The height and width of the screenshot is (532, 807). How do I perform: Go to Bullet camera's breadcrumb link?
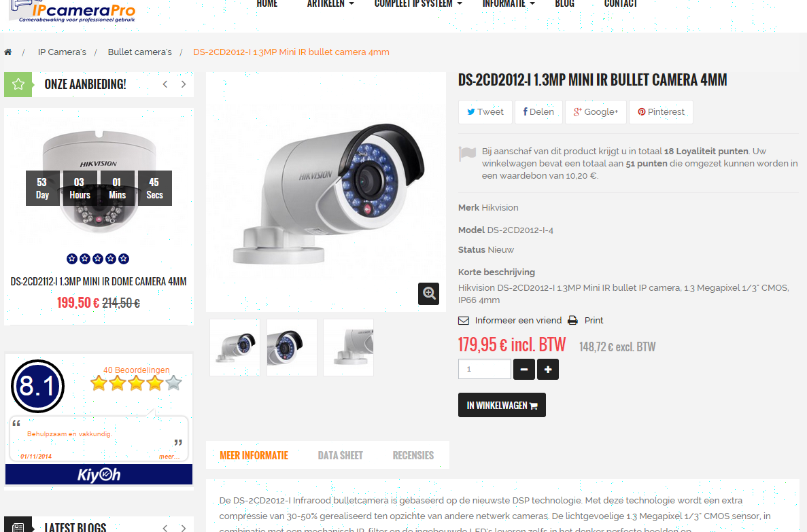tap(140, 52)
